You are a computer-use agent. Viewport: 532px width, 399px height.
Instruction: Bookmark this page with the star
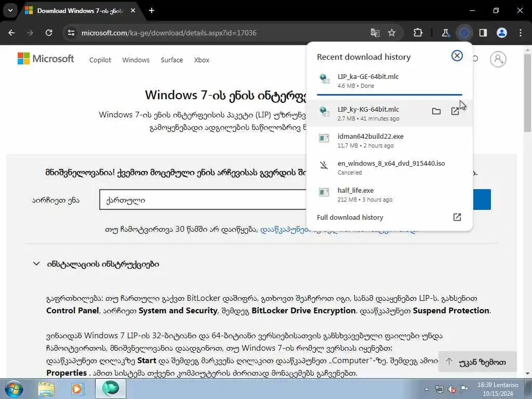392,33
